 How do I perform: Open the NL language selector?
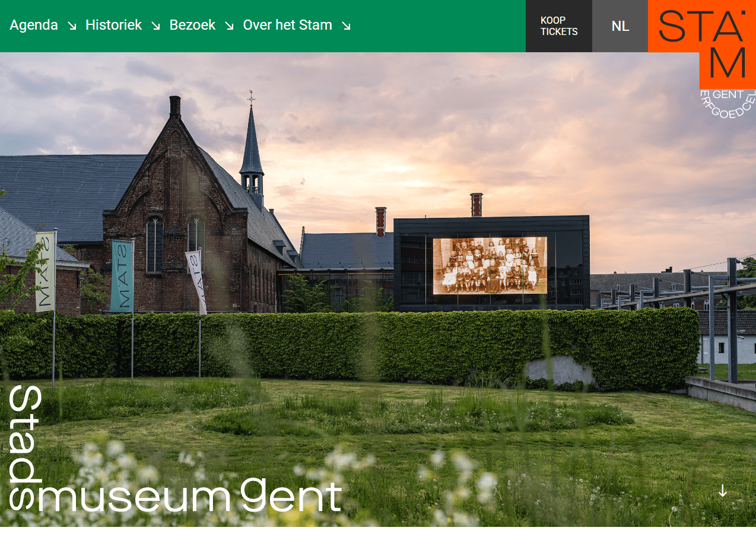(620, 26)
